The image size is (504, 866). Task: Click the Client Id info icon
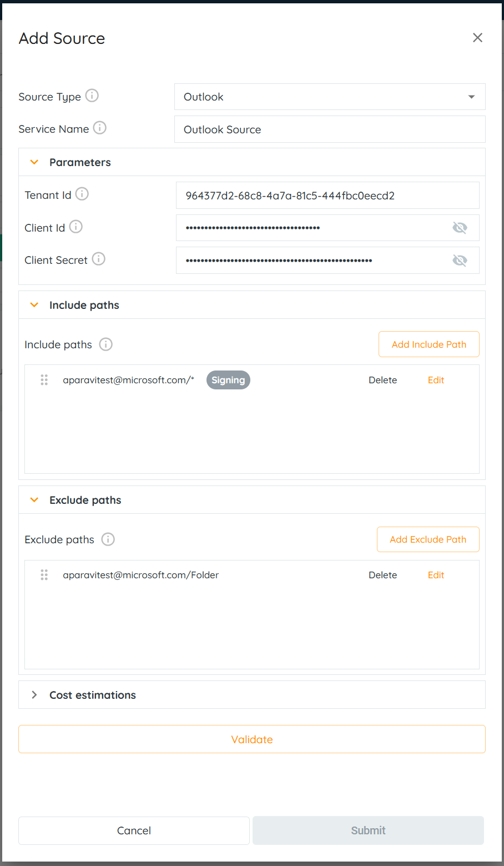click(76, 227)
